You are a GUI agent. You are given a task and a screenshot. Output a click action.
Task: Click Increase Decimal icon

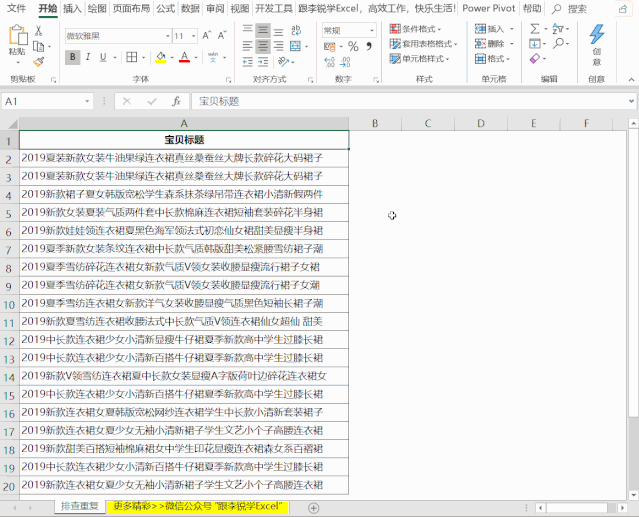tap(329, 62)
